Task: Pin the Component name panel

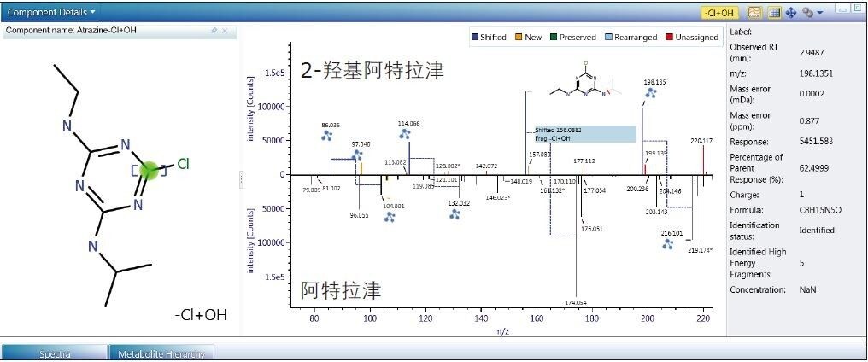Action: pos(214,31)
